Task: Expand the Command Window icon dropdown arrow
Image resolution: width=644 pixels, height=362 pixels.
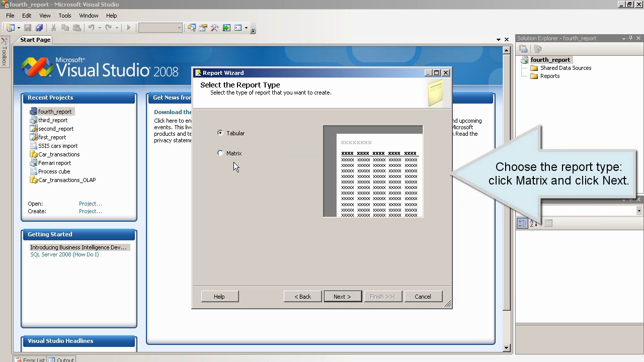Action: (246, 28)
